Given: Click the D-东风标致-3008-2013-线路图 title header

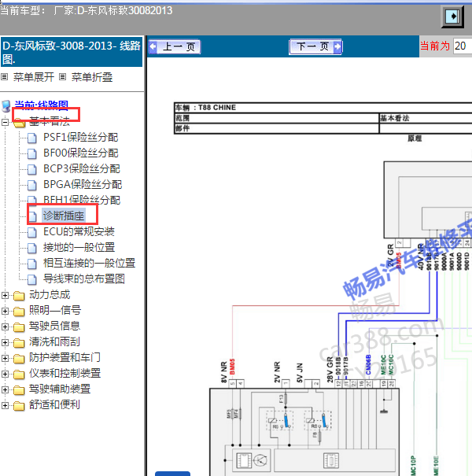Looking at the screenshot, I should 72,52.
